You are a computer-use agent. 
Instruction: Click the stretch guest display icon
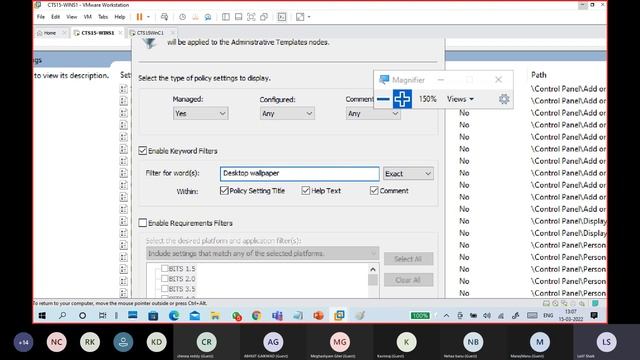click(x=300, y=17)
